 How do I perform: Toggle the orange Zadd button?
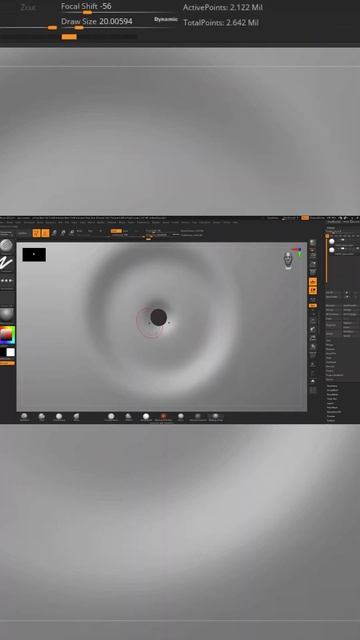(x=116, y=231)
